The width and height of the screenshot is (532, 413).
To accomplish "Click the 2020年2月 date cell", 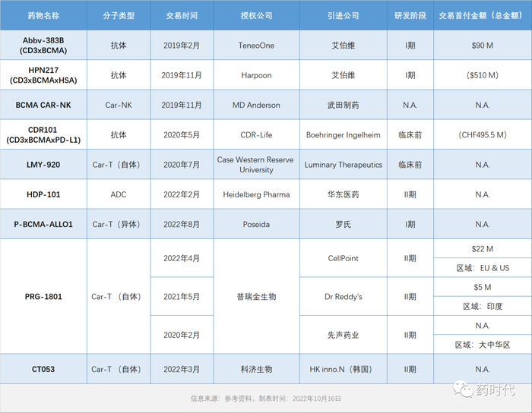I will pos(182,335).
